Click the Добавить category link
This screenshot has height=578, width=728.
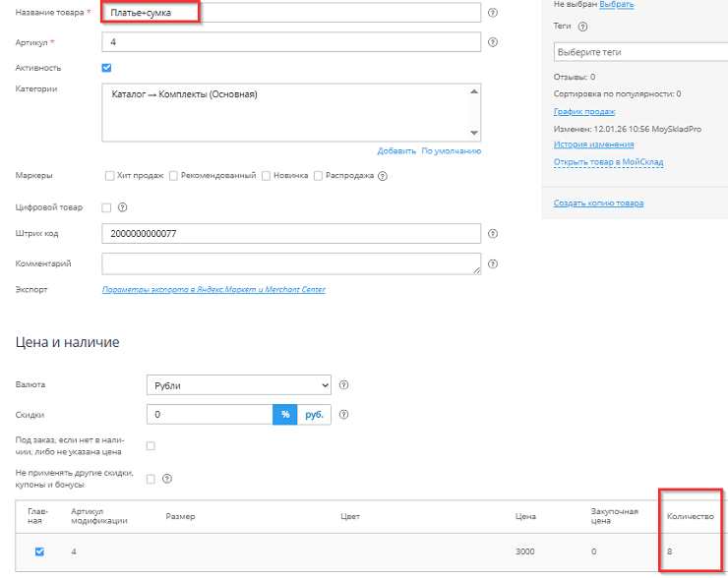(x=395, y=150)
